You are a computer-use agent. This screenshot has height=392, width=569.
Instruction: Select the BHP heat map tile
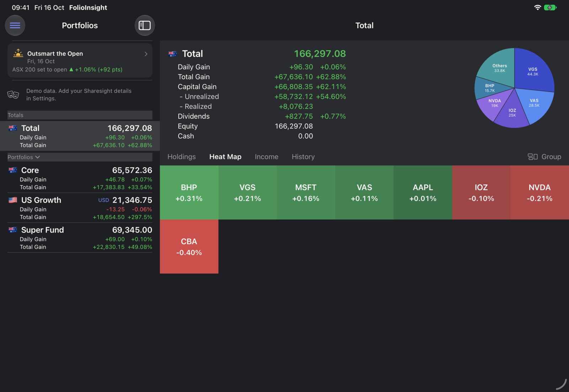[x=189, y=192]
